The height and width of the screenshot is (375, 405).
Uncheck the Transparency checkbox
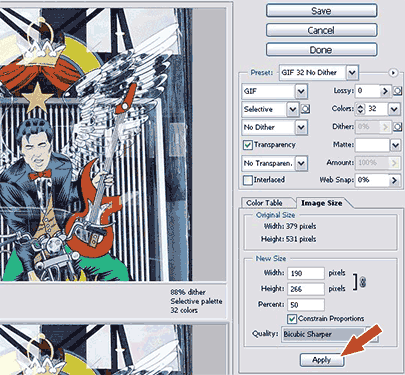point(248,145)
